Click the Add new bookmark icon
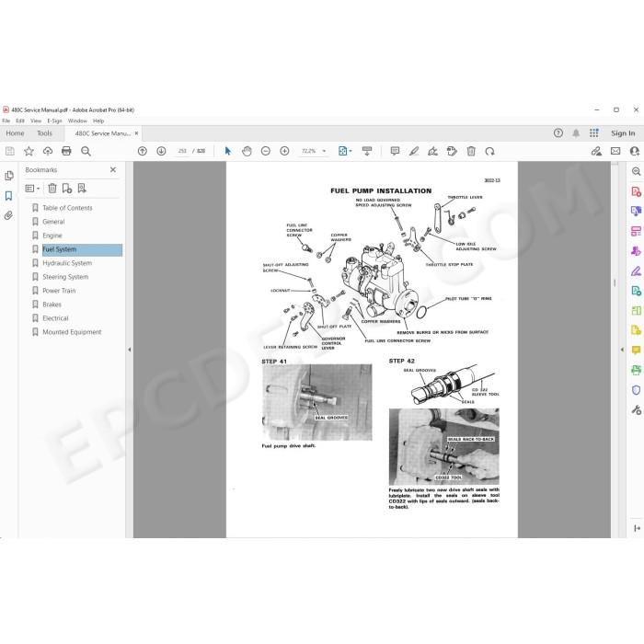The width and height of the screenshot is (644, 644). [67, 189]
